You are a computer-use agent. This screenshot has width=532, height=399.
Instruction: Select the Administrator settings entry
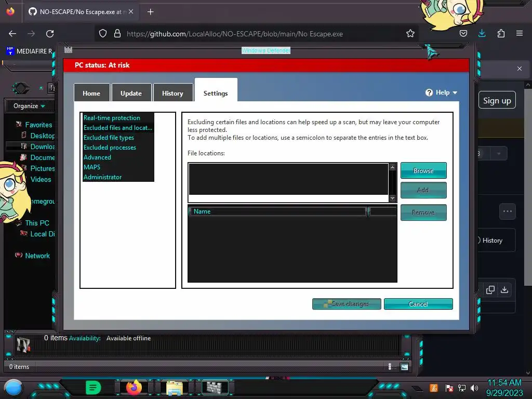pyautogui.click(x=102, y=177)
